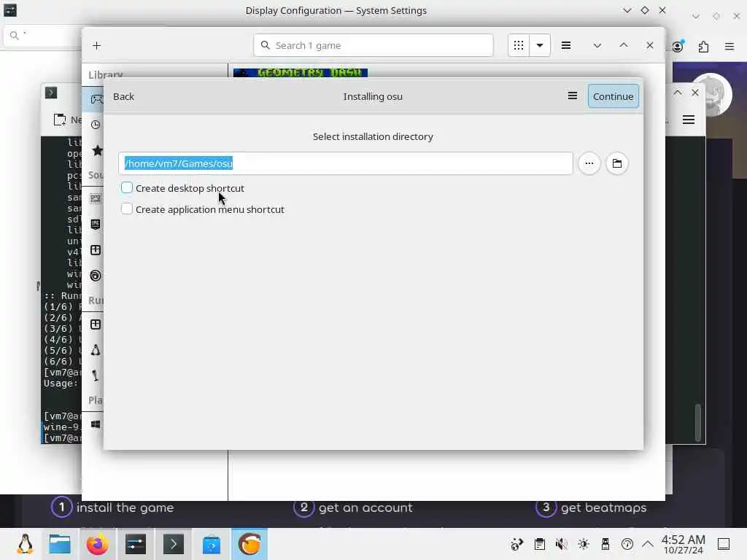Select the Geometry Dash game banner

coord(301,72)
